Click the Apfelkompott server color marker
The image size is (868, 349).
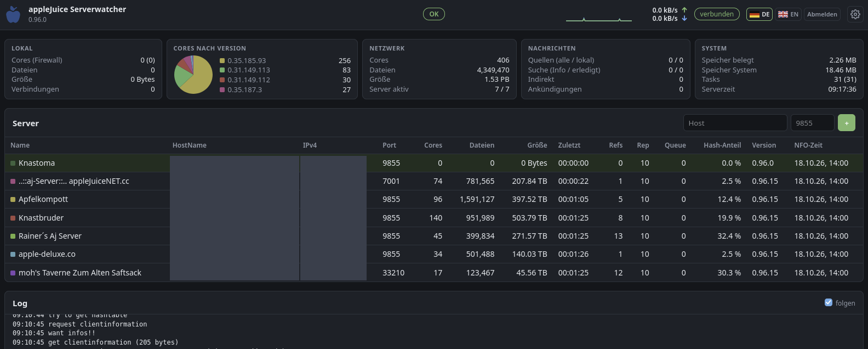[x=13, y=199]
